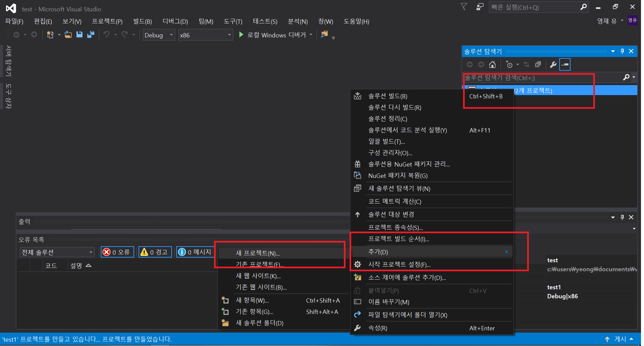Image resolution: width=644 pixels, height=346 pixels.
Task: Click the Home icon in Solution Explorer
Action: pyautogui.click(x=492, y=65)
